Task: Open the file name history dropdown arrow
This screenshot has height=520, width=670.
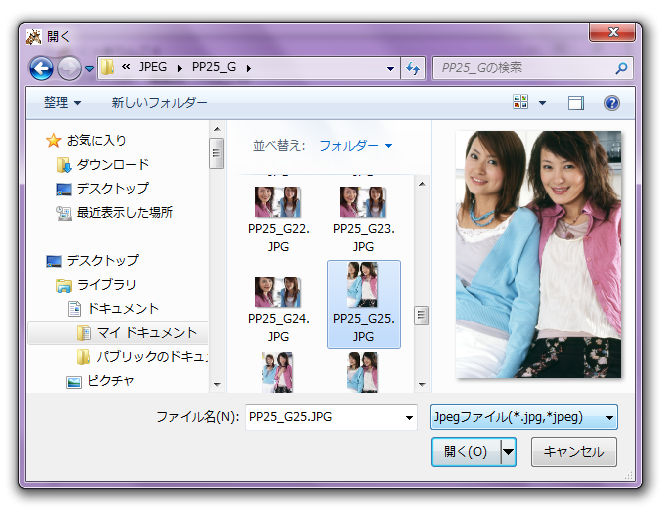Action: (x=409, y=417)
